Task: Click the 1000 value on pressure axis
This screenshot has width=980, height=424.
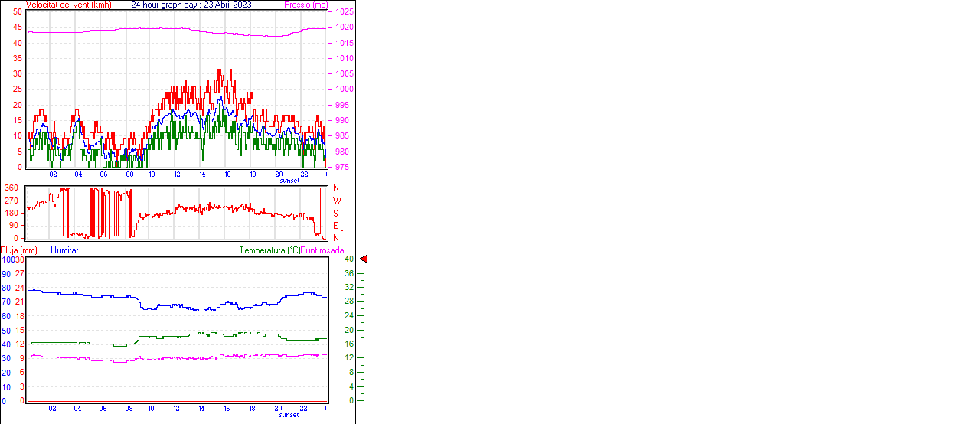Action: (344, 90)
